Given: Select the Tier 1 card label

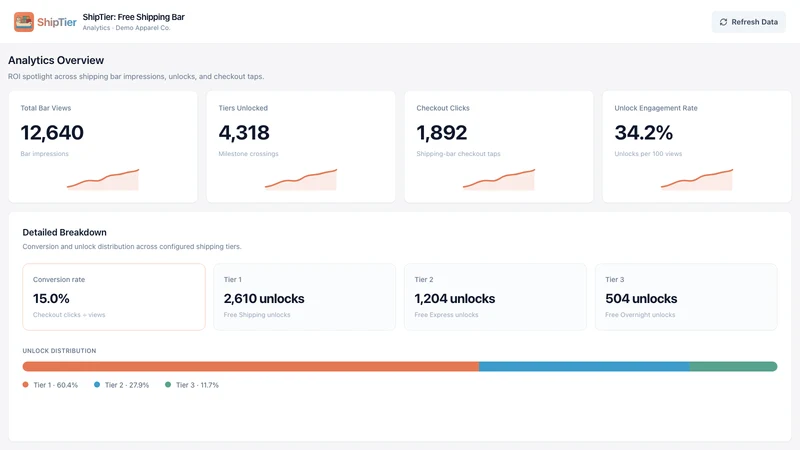Looking at the screenshot, I should 233,280.
